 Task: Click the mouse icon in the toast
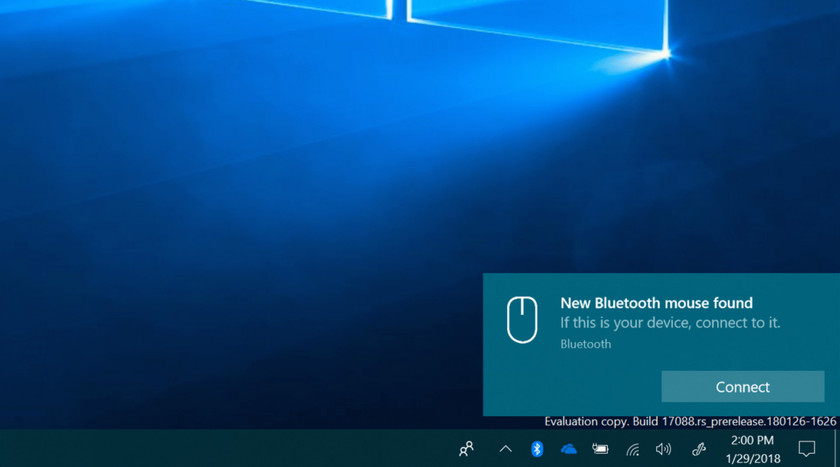pos(522,320)
